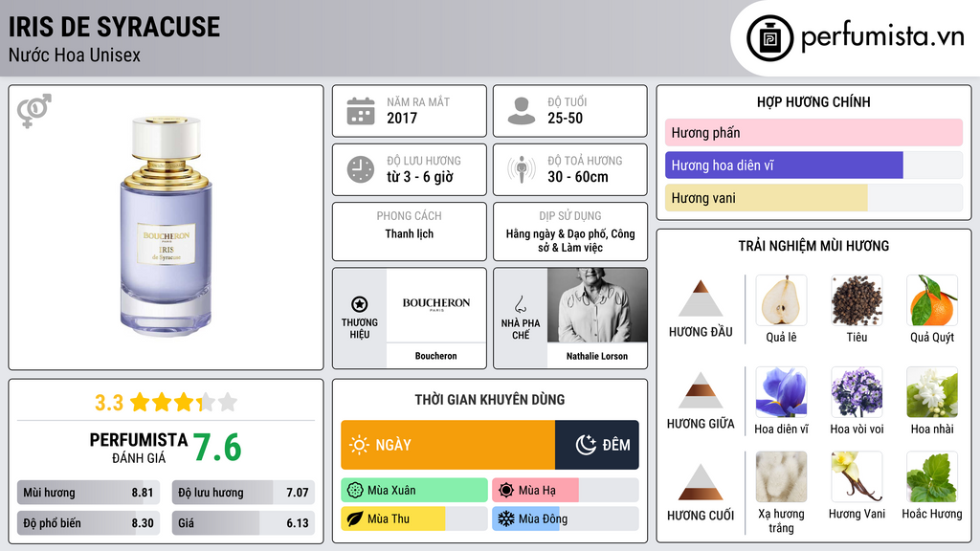This screenshot has height=551, width=980.
Task: Click the orange Ngày daytime bar
Action: point(448,445)
